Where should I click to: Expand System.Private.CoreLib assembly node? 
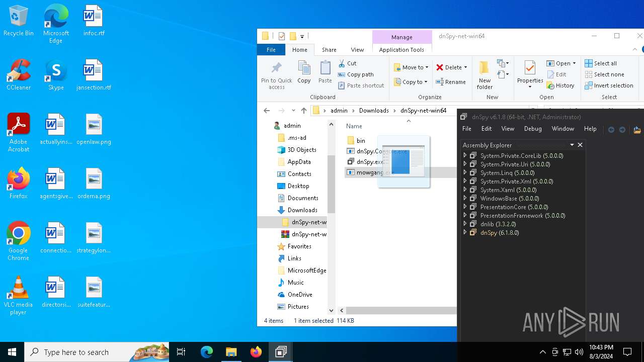465,156
